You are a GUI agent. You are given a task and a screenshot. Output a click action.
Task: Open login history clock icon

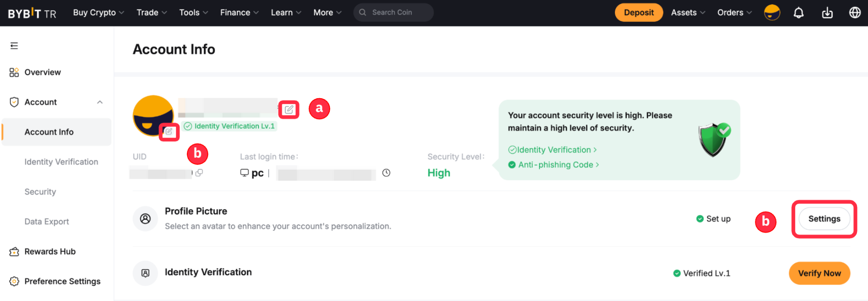coord(386,173)
